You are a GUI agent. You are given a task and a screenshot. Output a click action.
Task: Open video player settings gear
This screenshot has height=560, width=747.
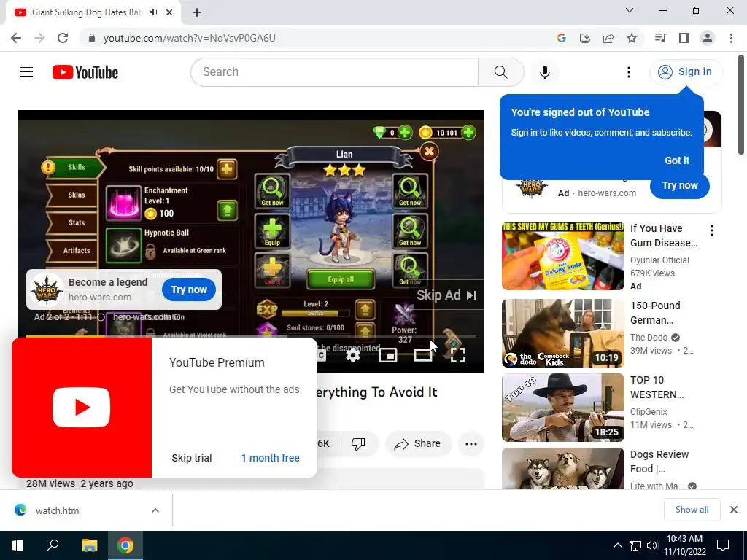point(353,355)
